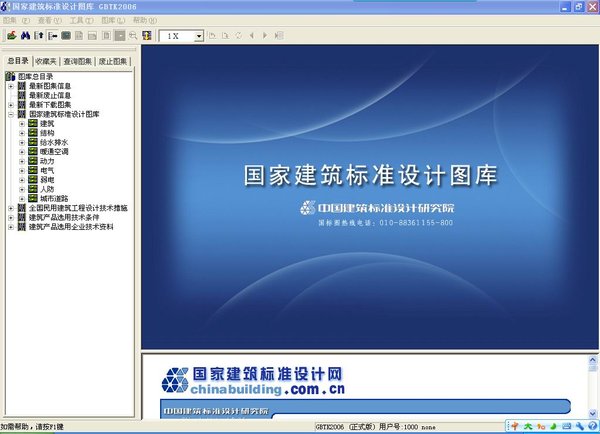Viewport: 600px width, 434px height.
Task: Click the 给水排水 folder icon
Action: [33, 142]
